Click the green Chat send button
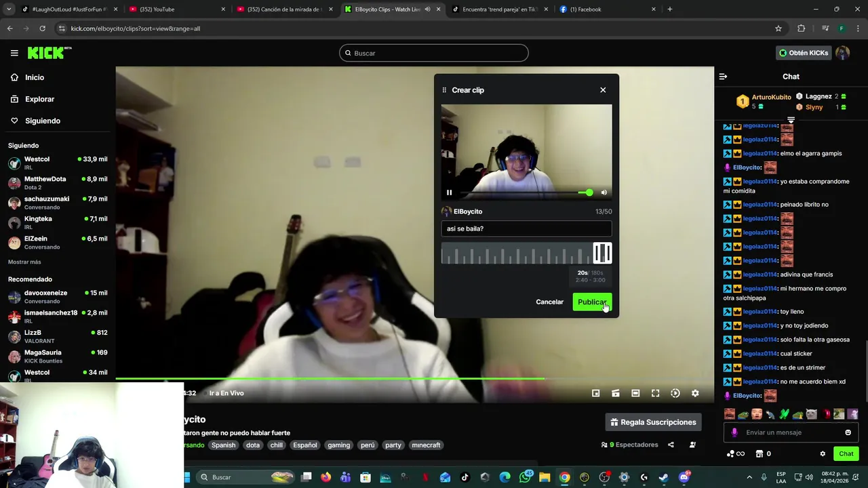868x488 pixels. tap(846, 454)
